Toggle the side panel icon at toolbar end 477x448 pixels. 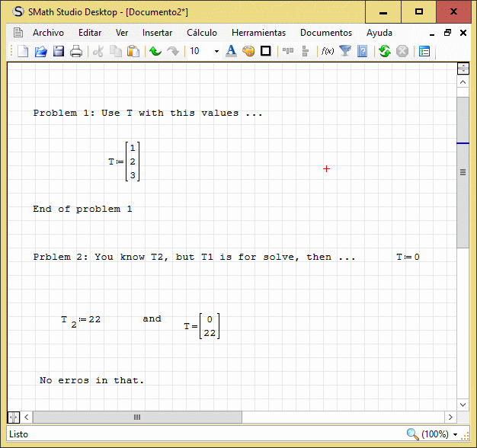pos(424,51)
